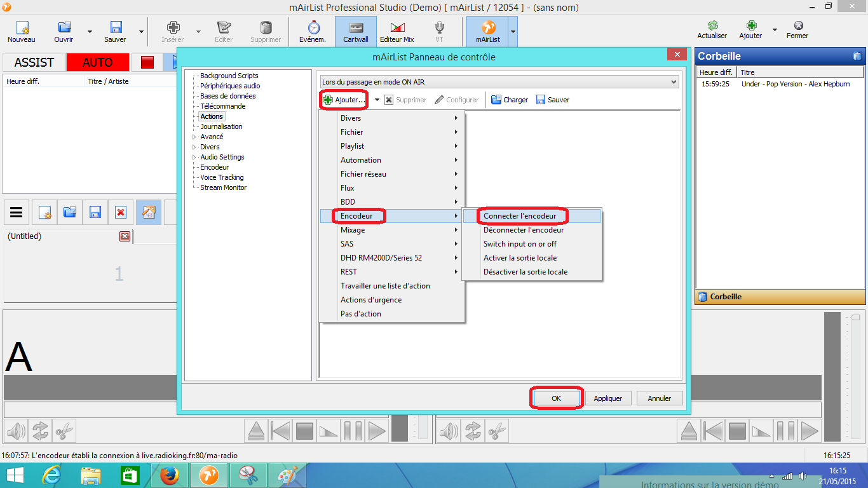Select Journalisation in settings tree
This screenshot has width=868, height=488.
(x=221, y=126)
